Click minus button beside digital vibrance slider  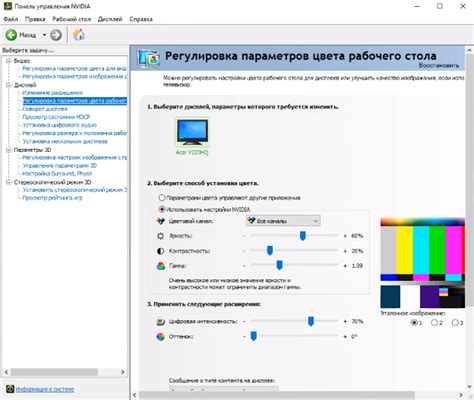tap(244, 322)
